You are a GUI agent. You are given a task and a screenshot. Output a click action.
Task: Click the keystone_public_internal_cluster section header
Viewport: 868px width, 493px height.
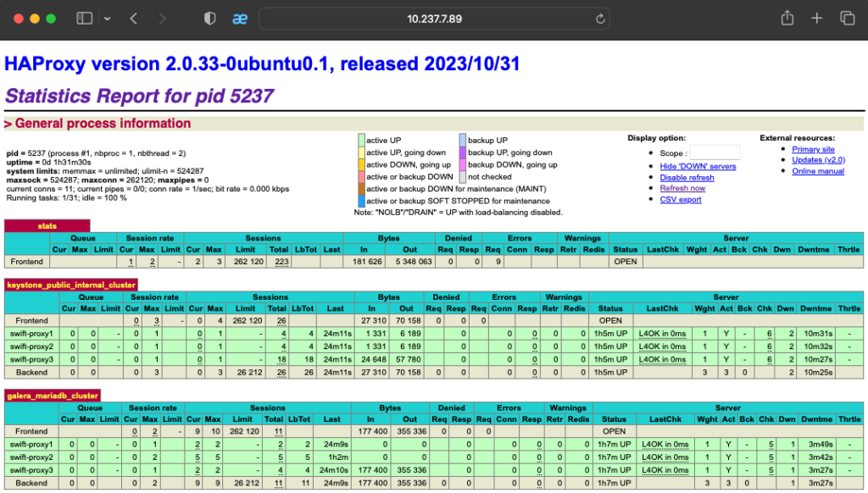[71, 285]
